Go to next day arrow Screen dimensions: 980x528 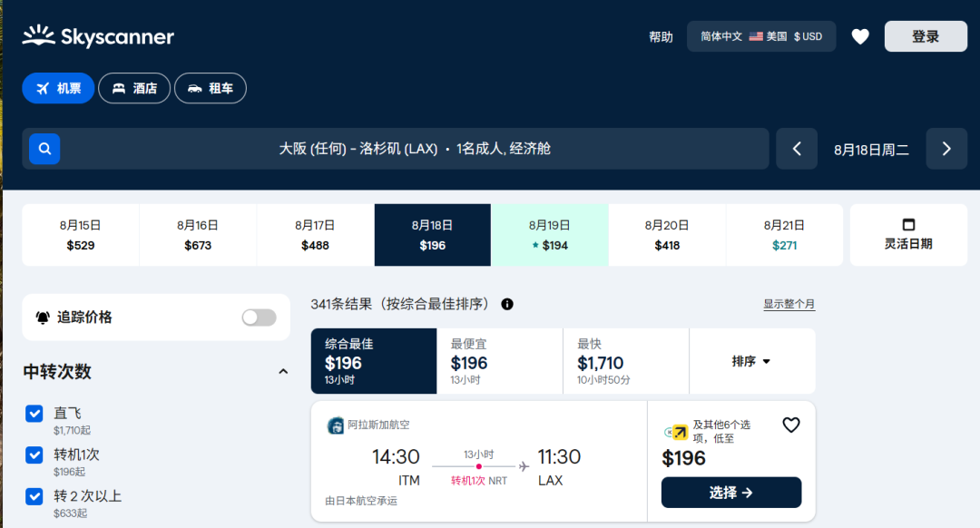[946, 149]
